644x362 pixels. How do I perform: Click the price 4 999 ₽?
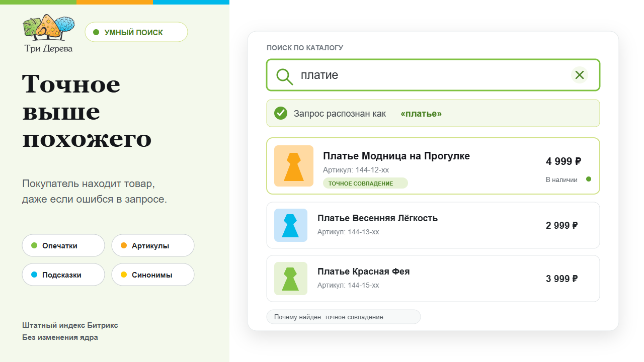point(563,161)
